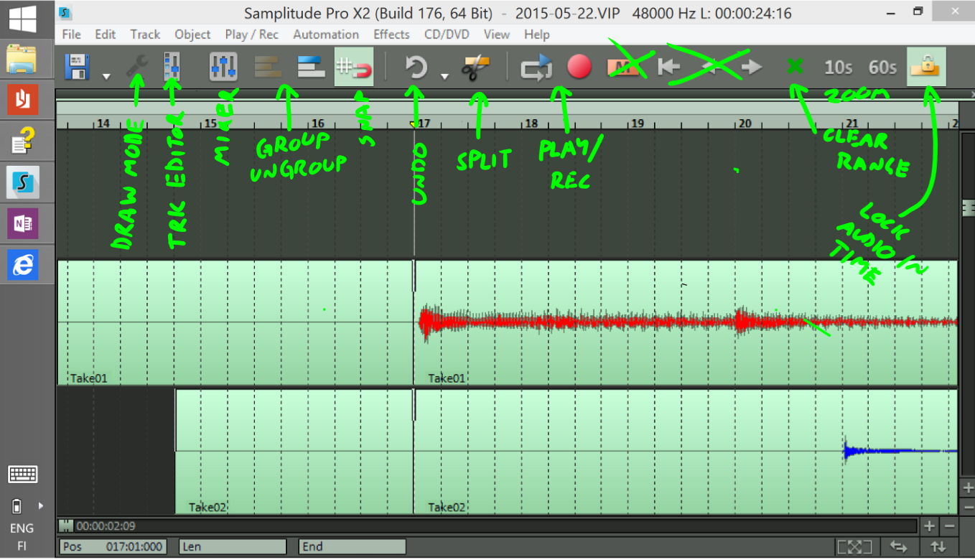
Task: Open the Effects menu
Action: click(391, 34)
